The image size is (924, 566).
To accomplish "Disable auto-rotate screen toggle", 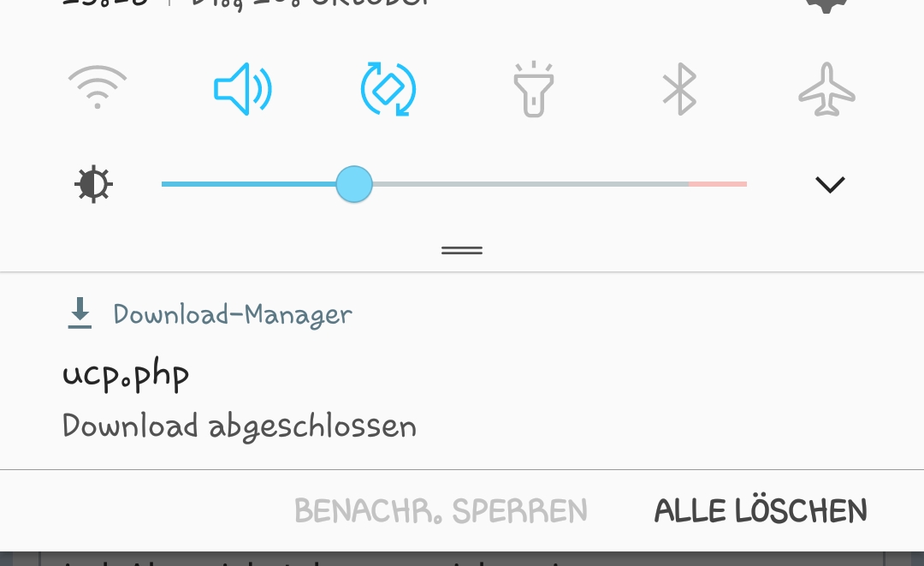I will tap(388, 88).
